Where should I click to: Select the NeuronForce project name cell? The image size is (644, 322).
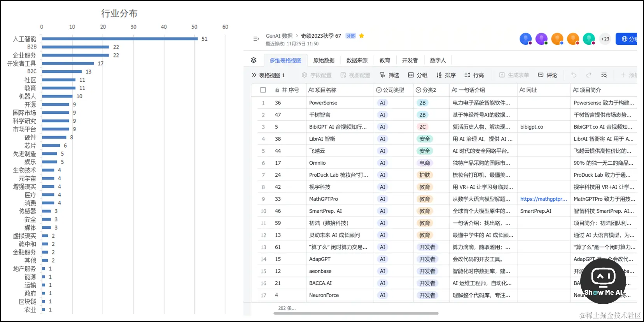(x=340, y=295)
